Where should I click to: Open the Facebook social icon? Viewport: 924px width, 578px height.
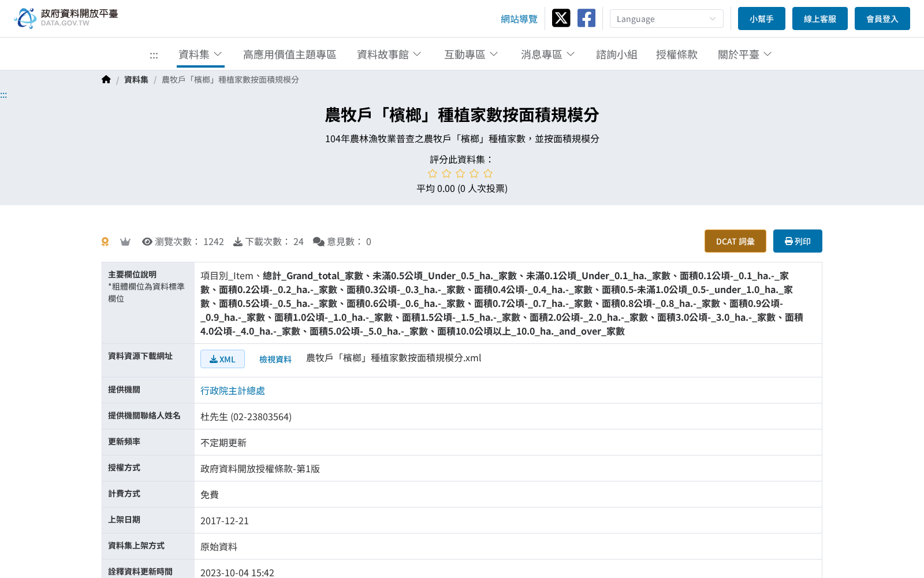click(586, 18)
